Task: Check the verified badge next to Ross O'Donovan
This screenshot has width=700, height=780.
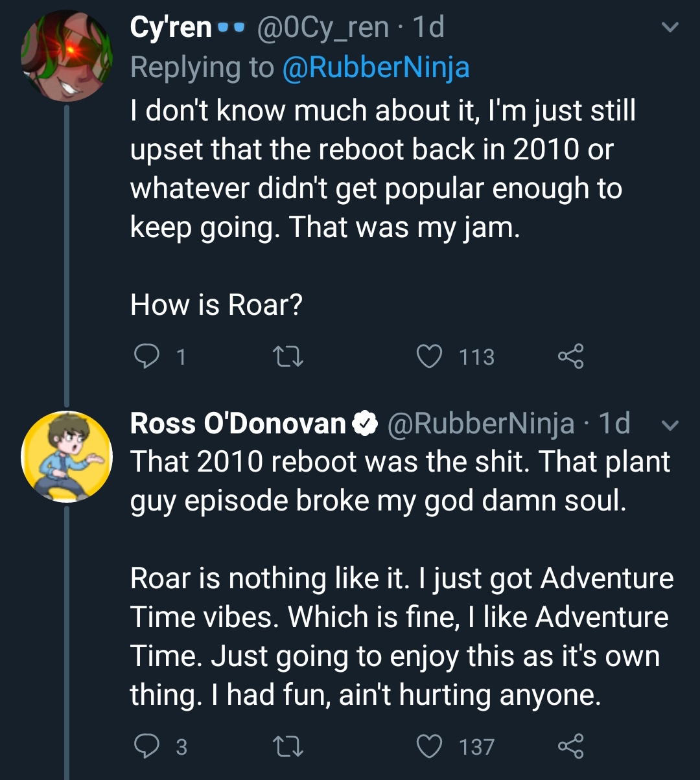Action: click(x=365, y=424)
